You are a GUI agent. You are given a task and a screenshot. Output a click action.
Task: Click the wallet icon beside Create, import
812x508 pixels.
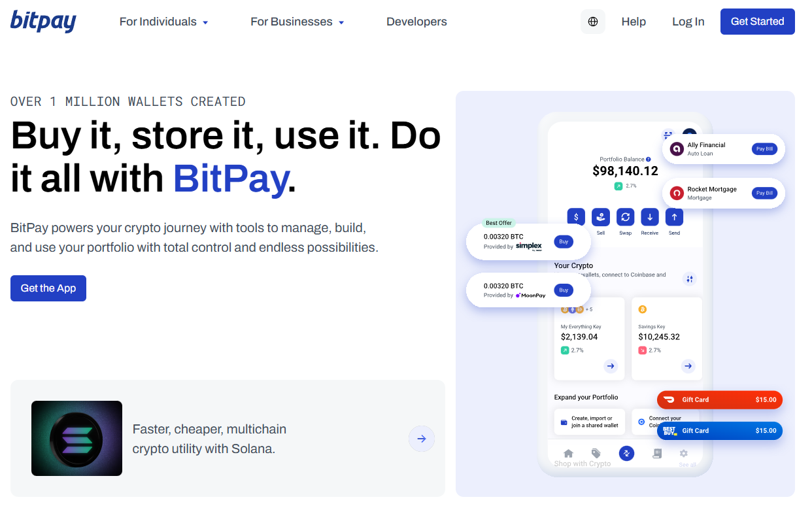coord(564,422)
